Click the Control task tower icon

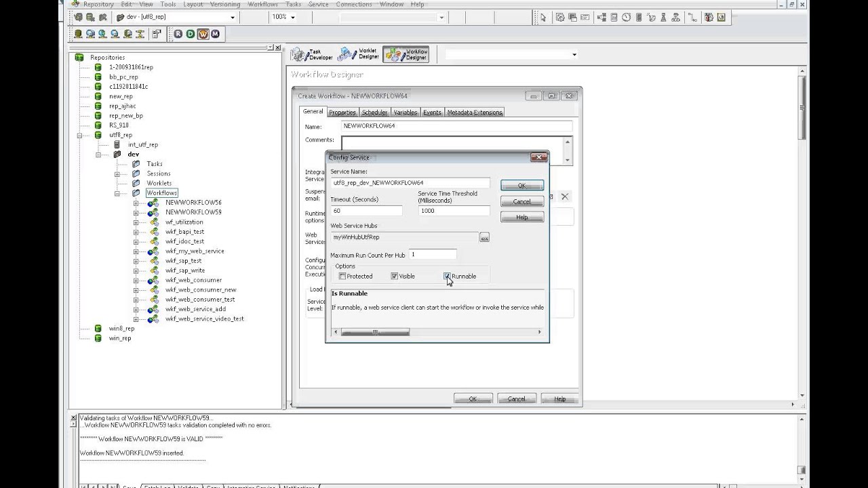[x=663, y=18]
